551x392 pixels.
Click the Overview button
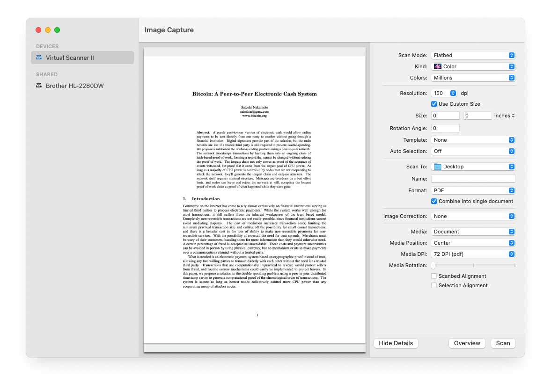(x=467, y=343)
